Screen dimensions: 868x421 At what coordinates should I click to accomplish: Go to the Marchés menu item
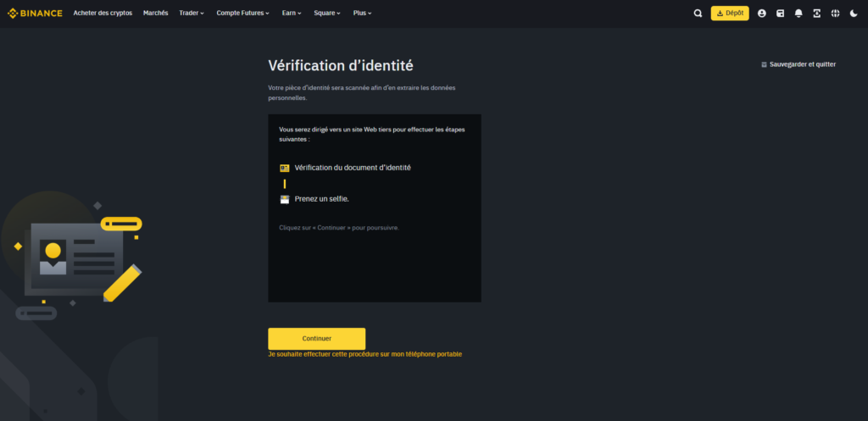pos(156,14)
